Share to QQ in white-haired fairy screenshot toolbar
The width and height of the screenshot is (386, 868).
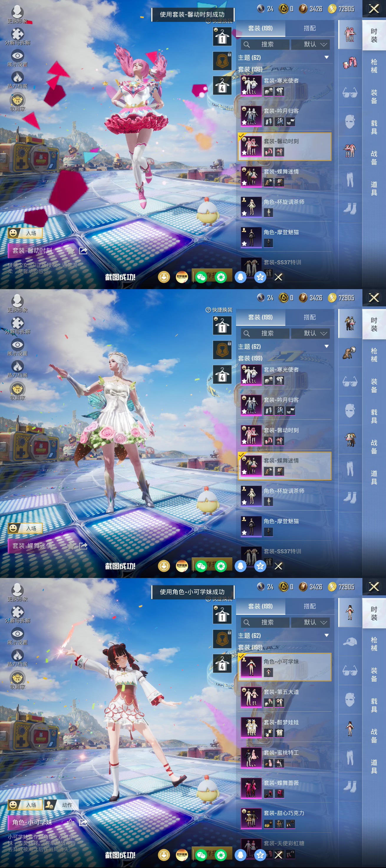point(240,566)
